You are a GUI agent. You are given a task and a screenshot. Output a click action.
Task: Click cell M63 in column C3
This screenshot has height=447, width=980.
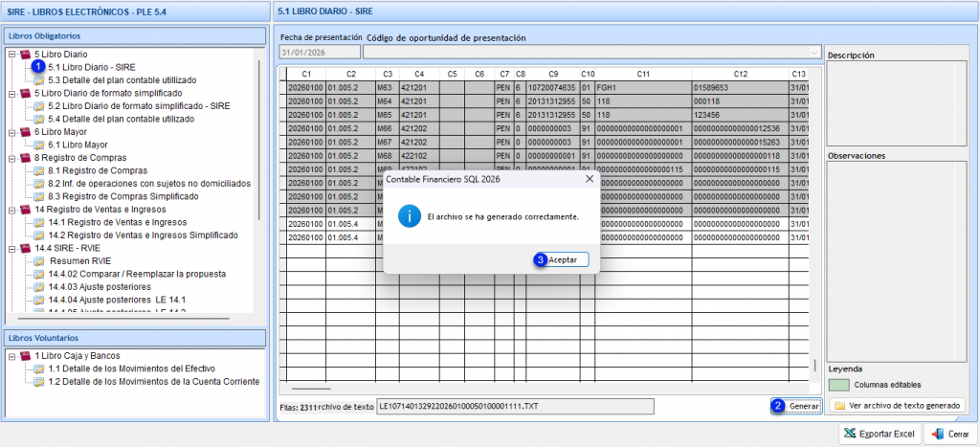[388, 87]
